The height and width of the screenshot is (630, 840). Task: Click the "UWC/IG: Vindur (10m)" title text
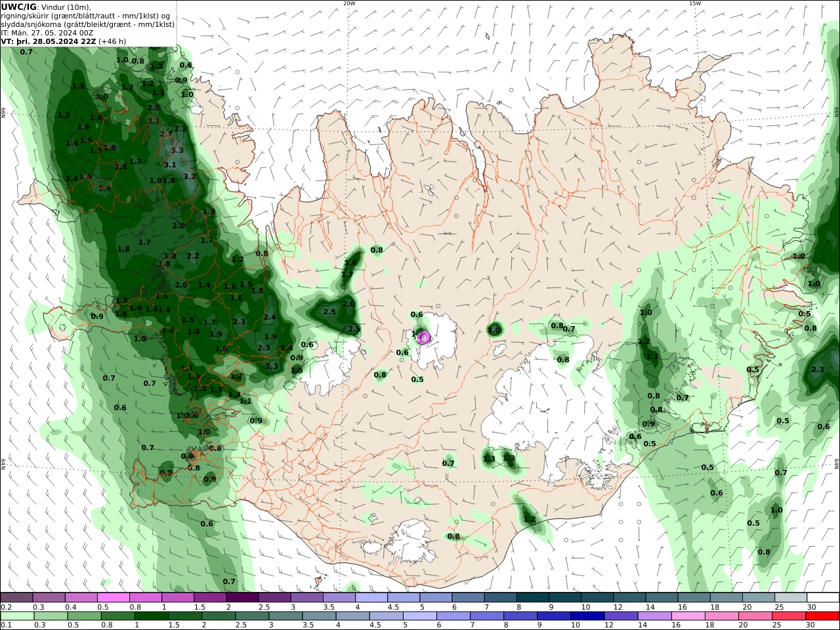pos(46,7)
